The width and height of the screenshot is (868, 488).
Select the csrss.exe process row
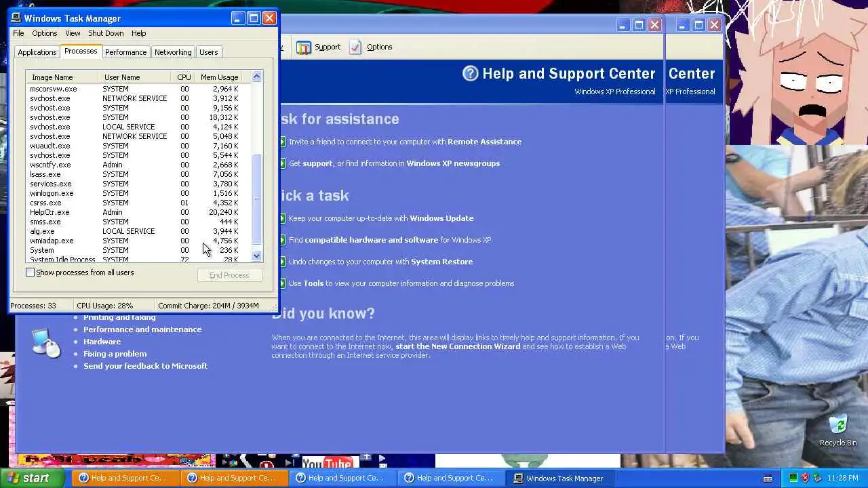tap(139, 203)
